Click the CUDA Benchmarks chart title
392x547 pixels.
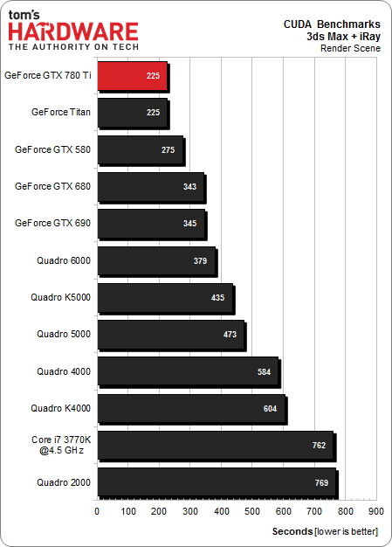point(332,24)
